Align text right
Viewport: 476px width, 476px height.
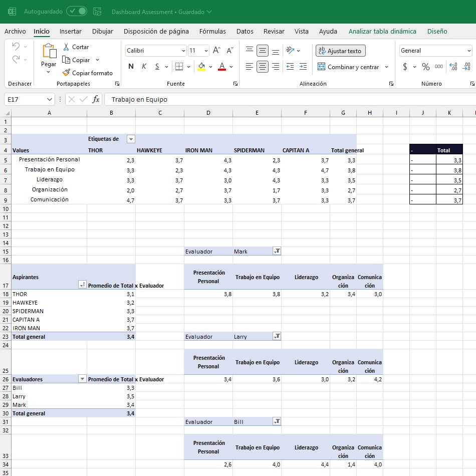pyautogui.click(x=276, y=67)
